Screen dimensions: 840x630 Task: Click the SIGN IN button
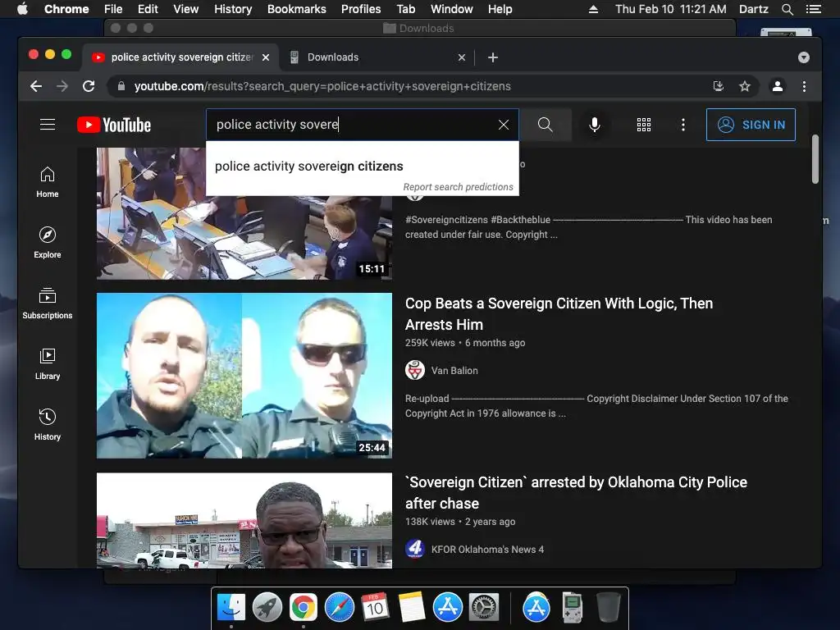tap(751, 125)
